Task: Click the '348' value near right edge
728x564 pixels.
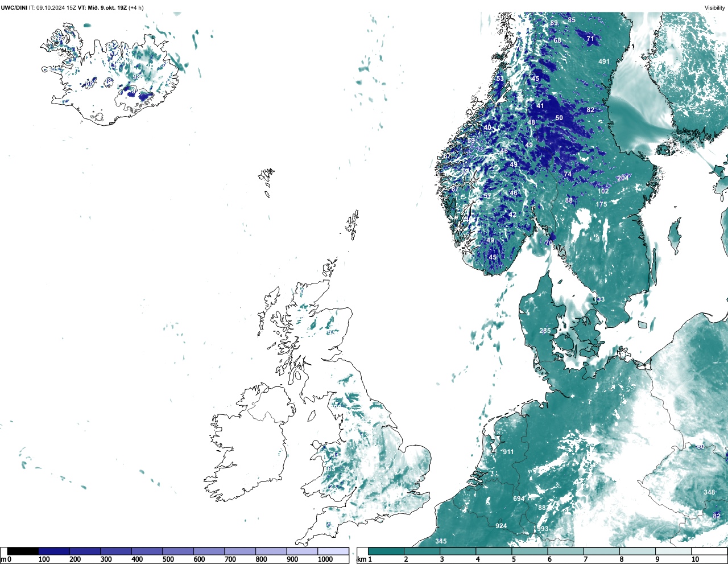Action: tap(709, 492)
